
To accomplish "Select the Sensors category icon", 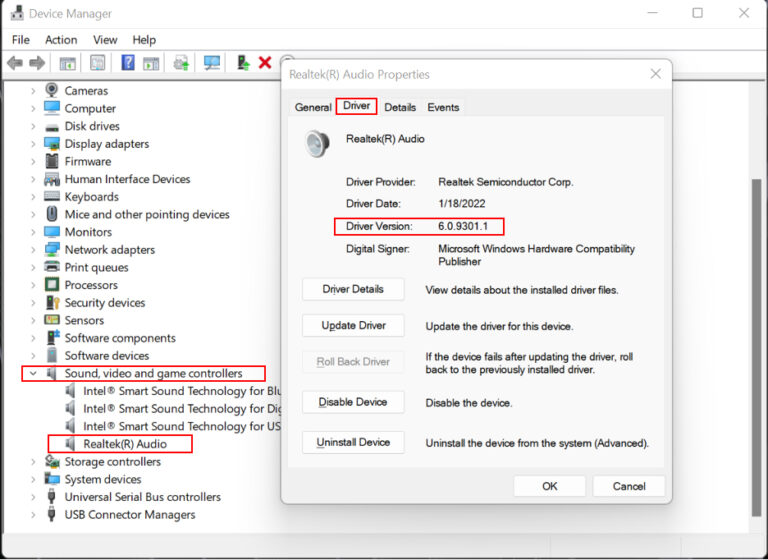I will pos(51,320).
